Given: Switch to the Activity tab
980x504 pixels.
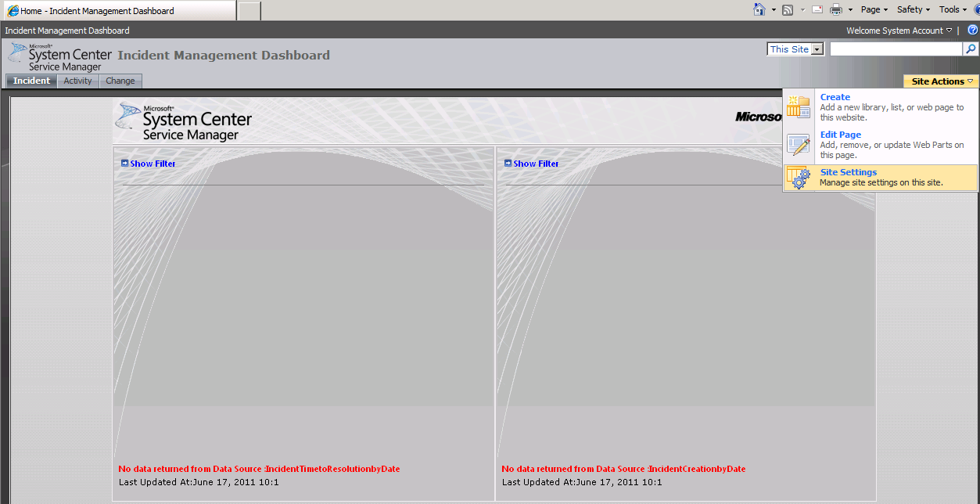Looking at the screenshot, I should pyautogui.click(x=77, y=81).
